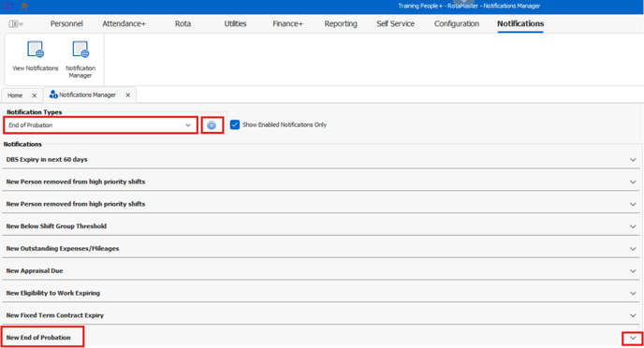Expand New Below Shift Group Threshold chevron
The image size is (644, 348).
(633, 226)
